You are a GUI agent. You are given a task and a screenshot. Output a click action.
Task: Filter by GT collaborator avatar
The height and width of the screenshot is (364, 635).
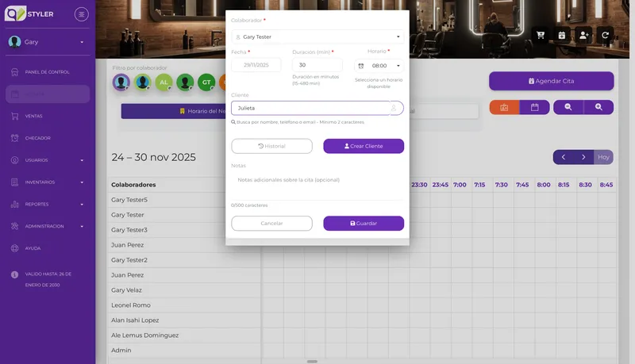pyautogui.click(x=206, y=82)
